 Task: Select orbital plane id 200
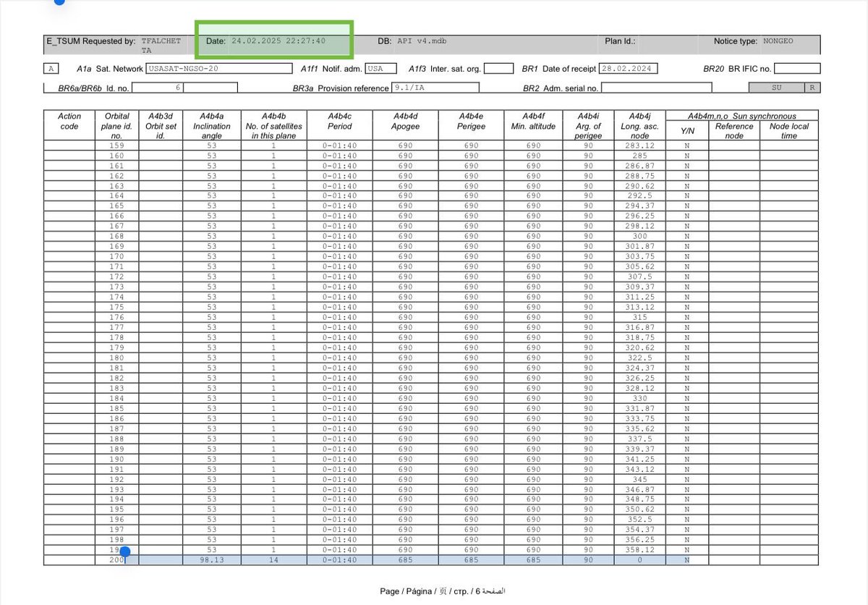point(116,560)
